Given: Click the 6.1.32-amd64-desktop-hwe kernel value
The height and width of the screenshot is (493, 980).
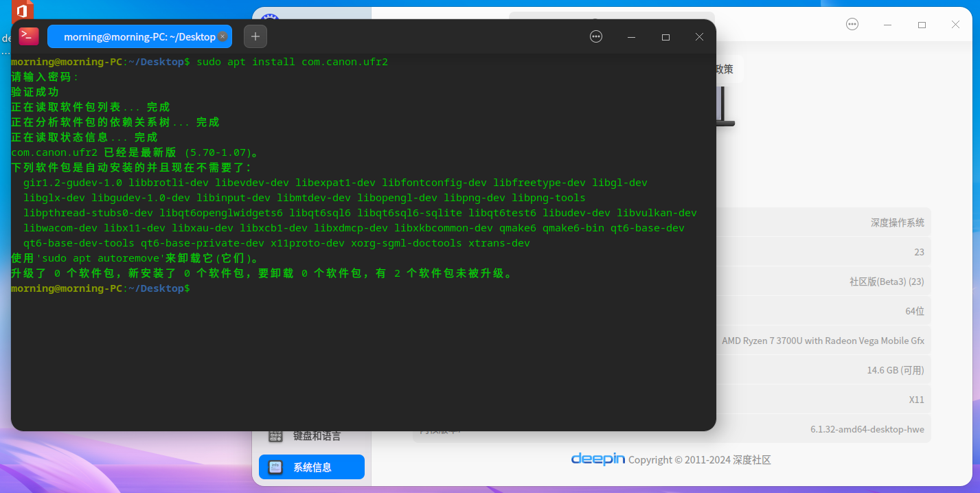Looking at the screenshot, I should 867,429.
